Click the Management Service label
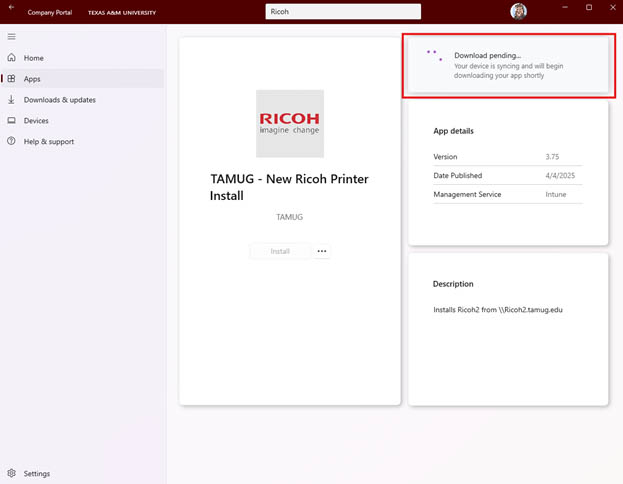 [x=467, y=194]
